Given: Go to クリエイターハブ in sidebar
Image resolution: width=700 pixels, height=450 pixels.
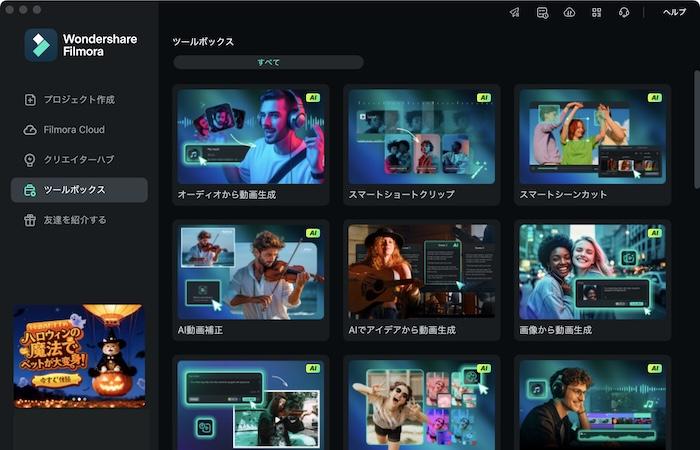Looking at the screenshot, I should tap(79, 160).
